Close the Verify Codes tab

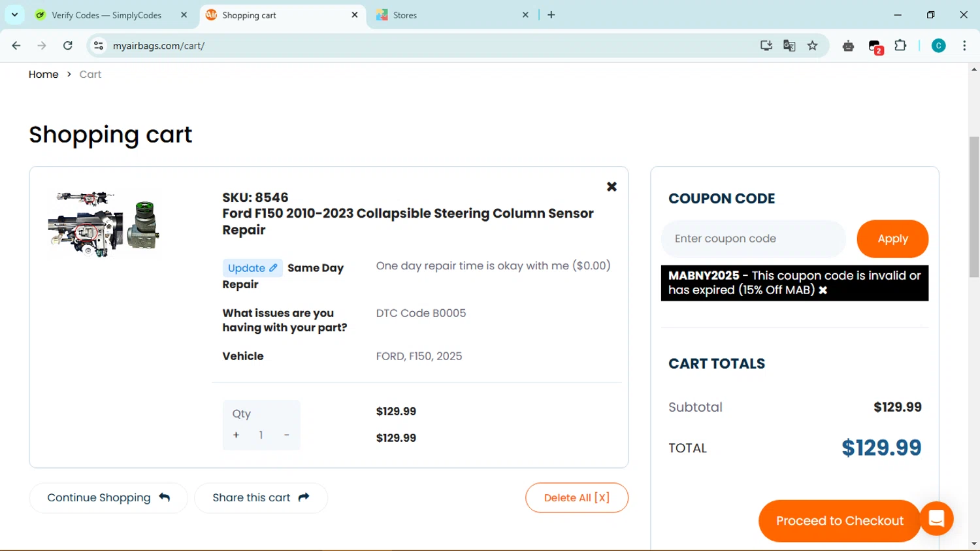coord(184,14)
